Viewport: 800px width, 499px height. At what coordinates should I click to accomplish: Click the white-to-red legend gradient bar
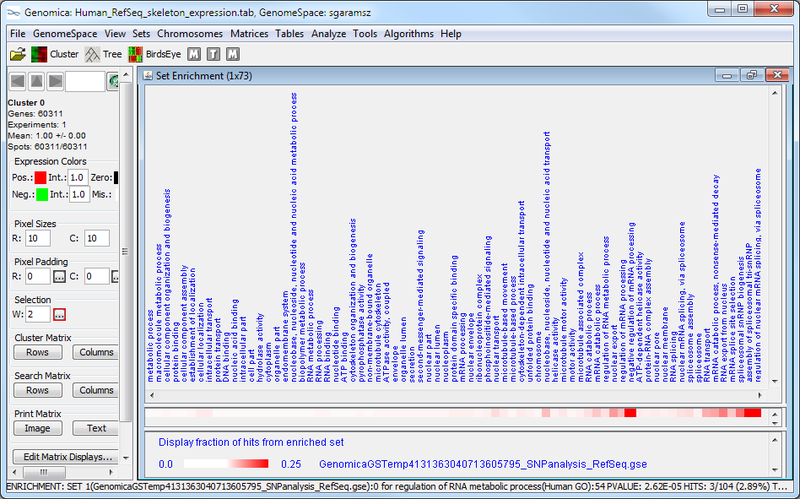pyautogui.click(x=226, y=464)
